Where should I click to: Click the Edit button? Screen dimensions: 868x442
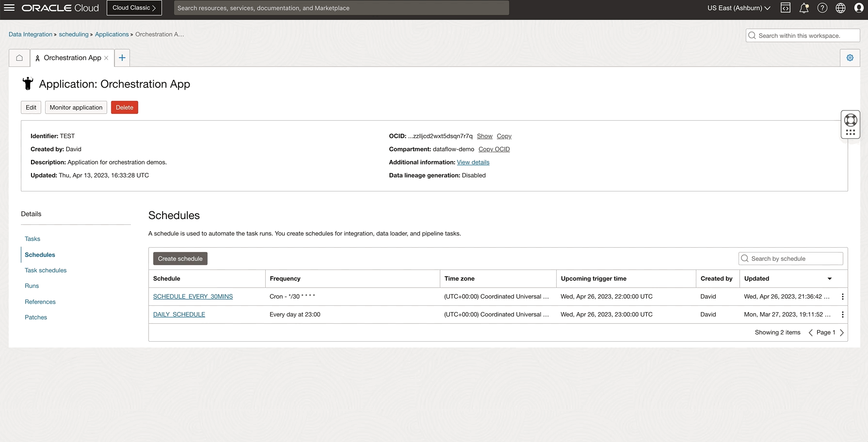pos(31,107)
